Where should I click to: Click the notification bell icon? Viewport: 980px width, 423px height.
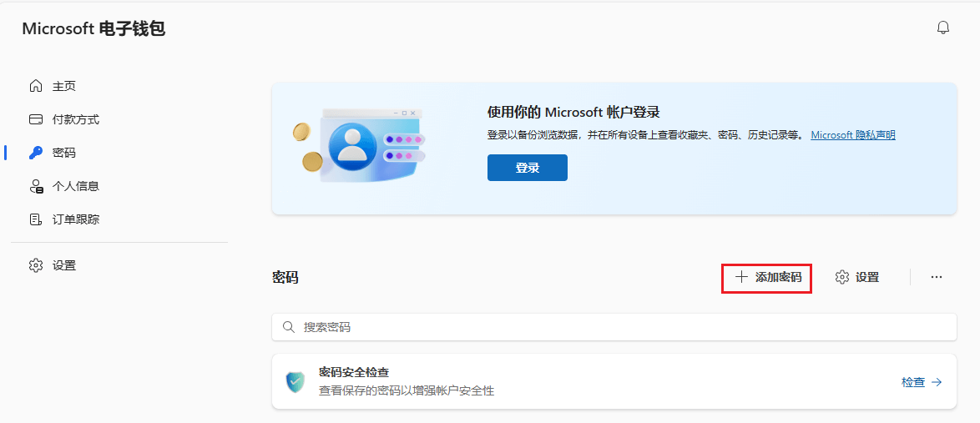943,28
